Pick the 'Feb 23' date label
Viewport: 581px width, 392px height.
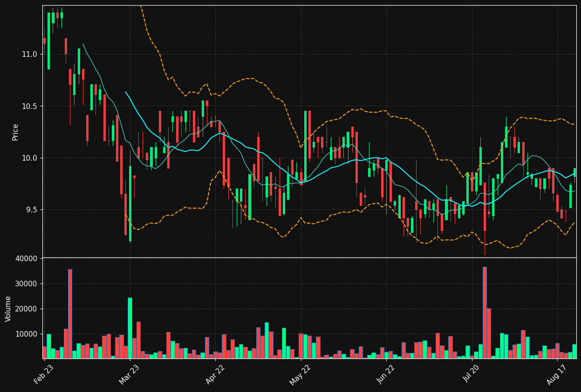43,375
